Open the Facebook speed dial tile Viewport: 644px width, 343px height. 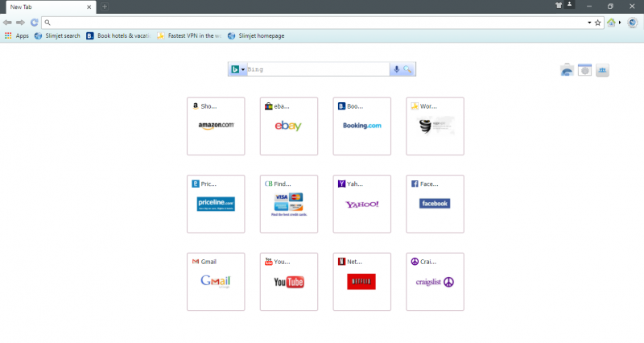pyautogui.click(x=435, y=204)
